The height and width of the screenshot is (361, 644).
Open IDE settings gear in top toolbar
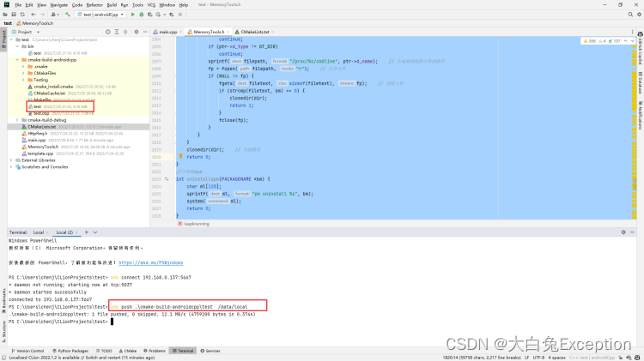click(639, 15)
